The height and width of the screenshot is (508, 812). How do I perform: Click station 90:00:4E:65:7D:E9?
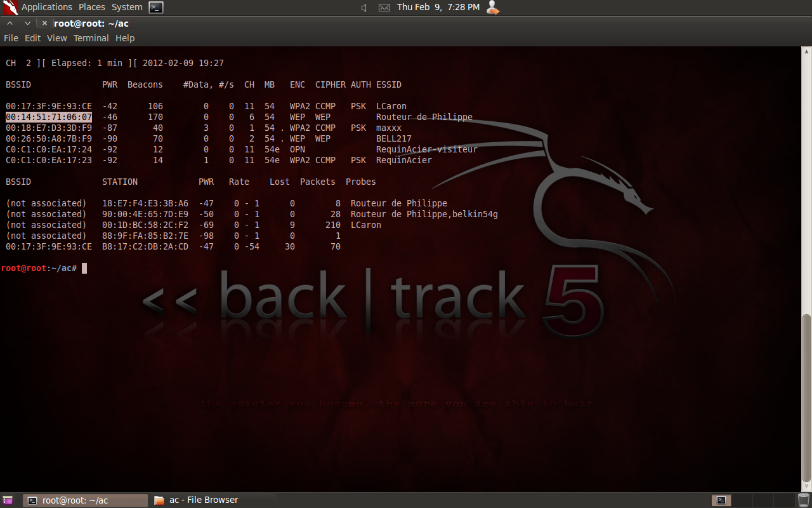tap(145, 214)
